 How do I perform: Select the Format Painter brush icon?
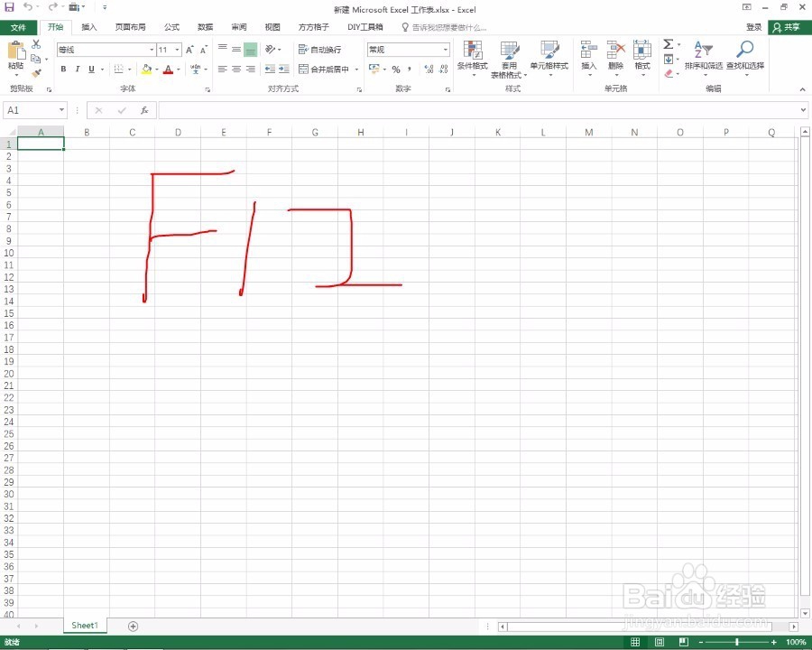click(x=36, y=73)
